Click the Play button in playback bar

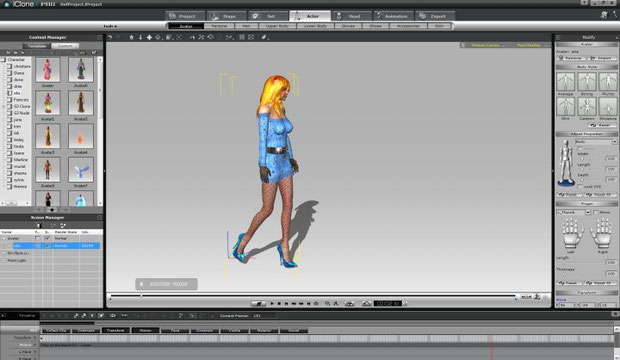pos(272,303)
